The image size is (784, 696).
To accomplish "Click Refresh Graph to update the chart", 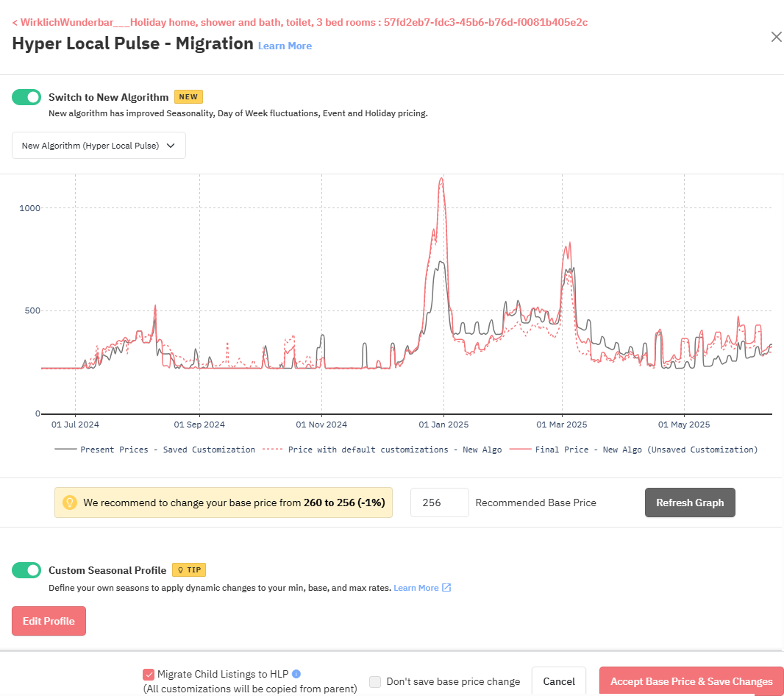I will (690, 502).
